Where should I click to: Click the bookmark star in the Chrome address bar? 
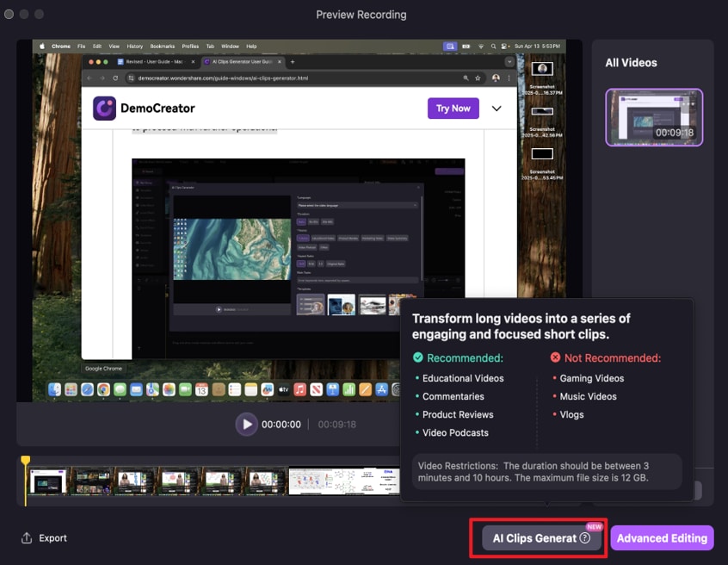point(478,78)
